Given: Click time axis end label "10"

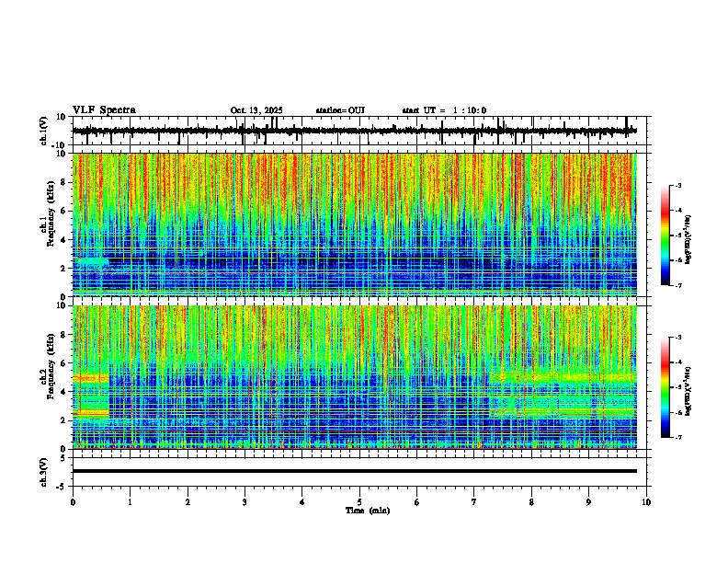Looking at the screenshot, I should coord(646,502).
